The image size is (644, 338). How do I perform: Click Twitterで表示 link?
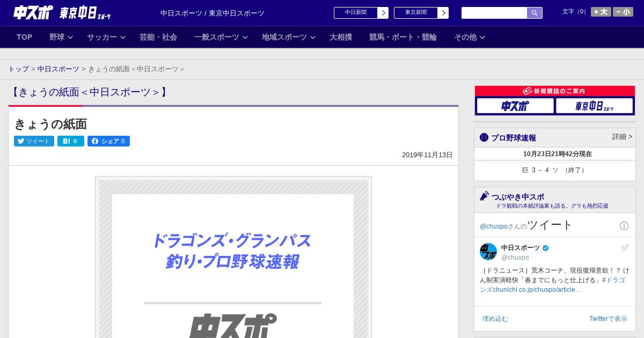point(608,319)
